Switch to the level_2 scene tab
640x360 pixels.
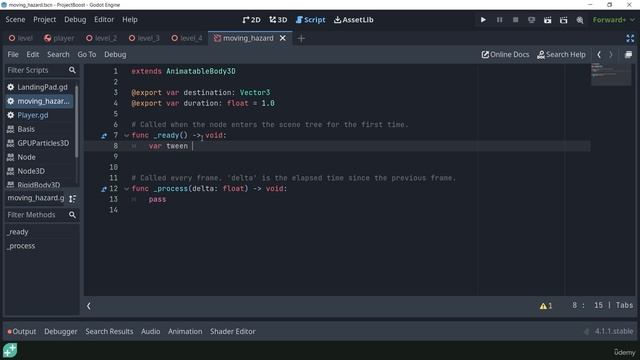coord(102,38)
